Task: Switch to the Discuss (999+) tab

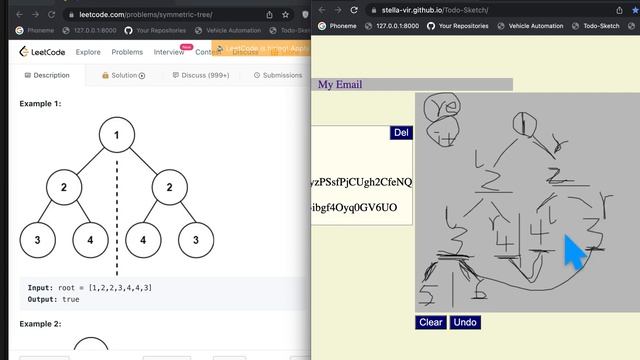Action: click(x=201, y=75)
